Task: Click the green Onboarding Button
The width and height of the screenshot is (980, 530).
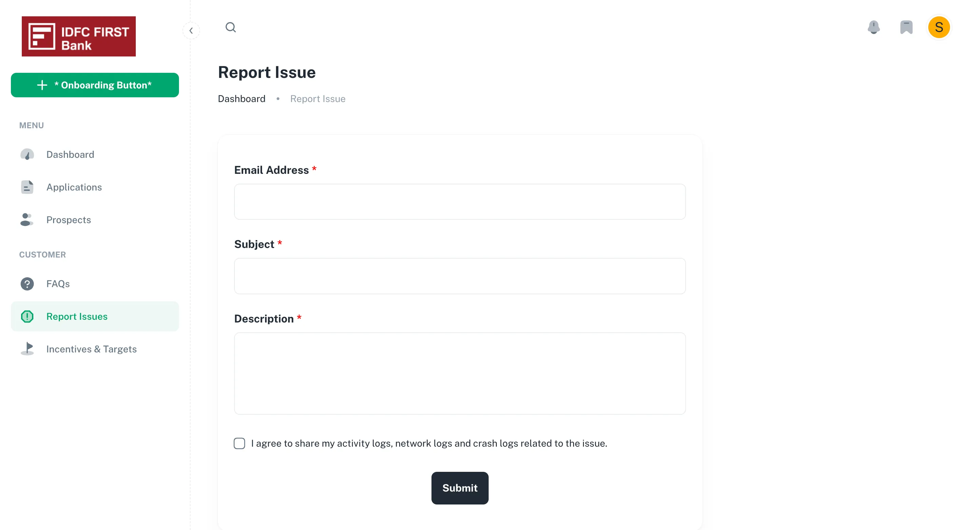Action: click(x=95, y=85)
